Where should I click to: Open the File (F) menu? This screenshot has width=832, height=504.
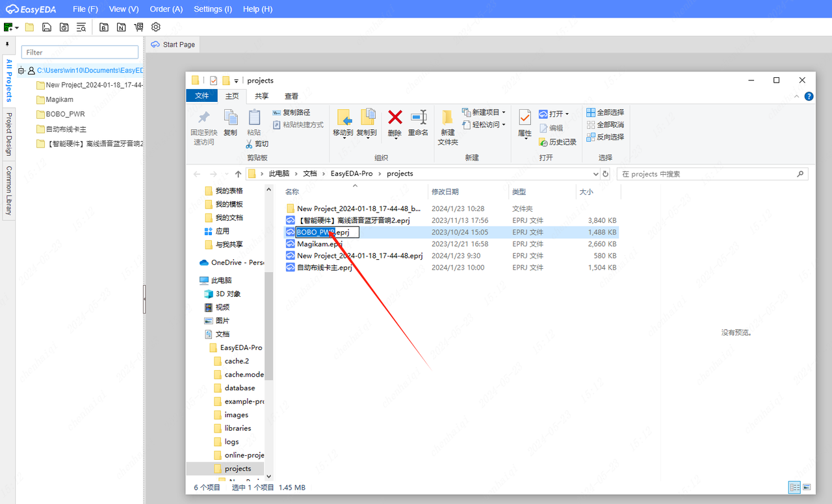pyautogui.click(x=85, y=9)
